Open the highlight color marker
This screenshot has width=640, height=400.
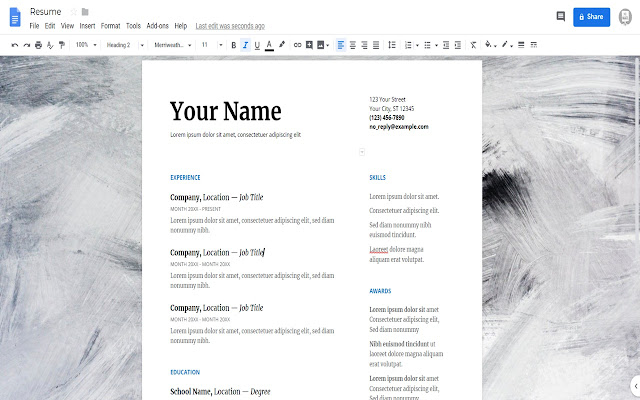coord(282,45)
